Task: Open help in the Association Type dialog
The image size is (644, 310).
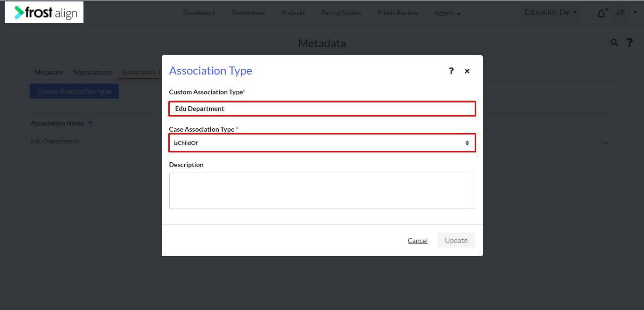Action: pyautogui.click(x=451, y=71)
